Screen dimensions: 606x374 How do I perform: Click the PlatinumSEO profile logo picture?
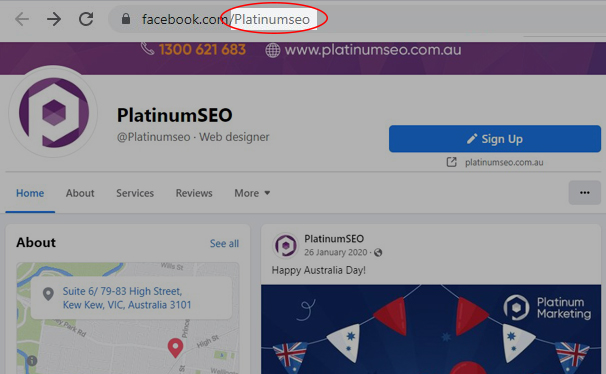point(53,112)
